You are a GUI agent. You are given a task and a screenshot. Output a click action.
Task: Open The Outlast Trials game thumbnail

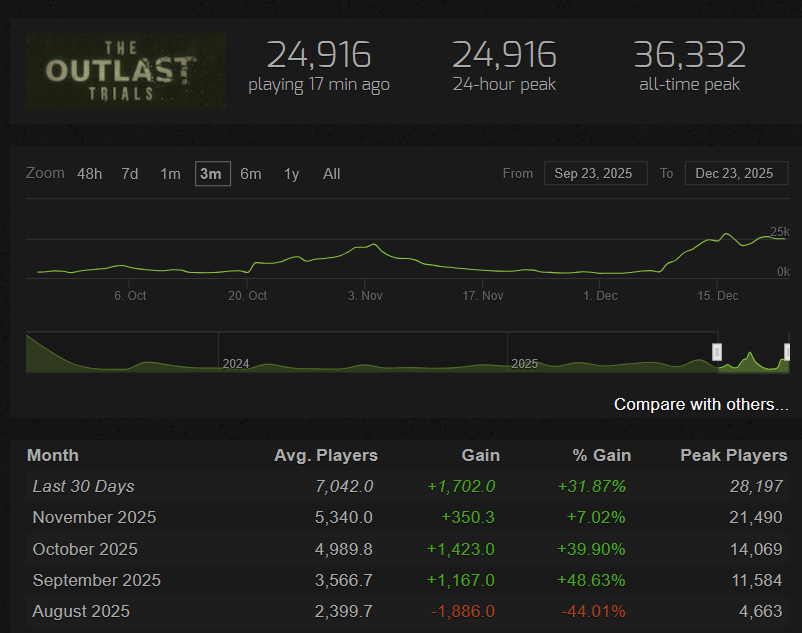(126, 71)
